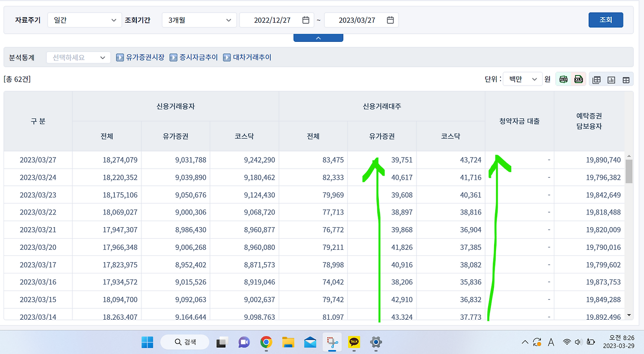
Task: Open battery status tray icon
Action: pyautogui.click(x=591, y=342)
